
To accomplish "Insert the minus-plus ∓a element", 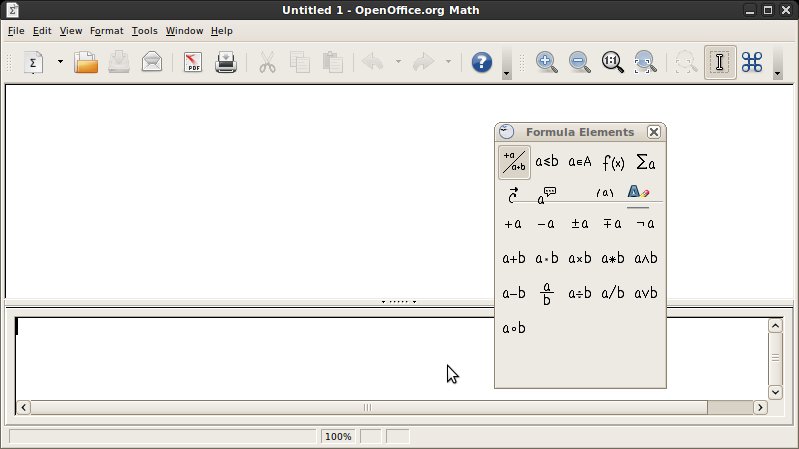I will click(612, 224).
